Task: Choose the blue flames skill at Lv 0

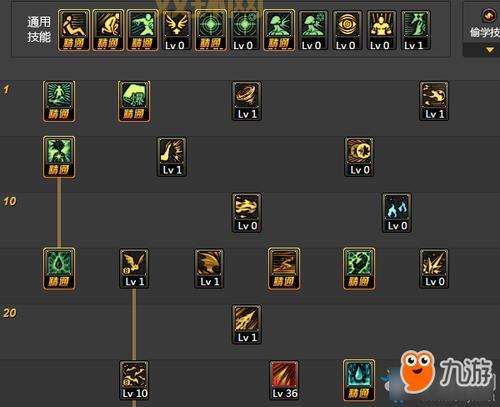Action: [397, 213]
